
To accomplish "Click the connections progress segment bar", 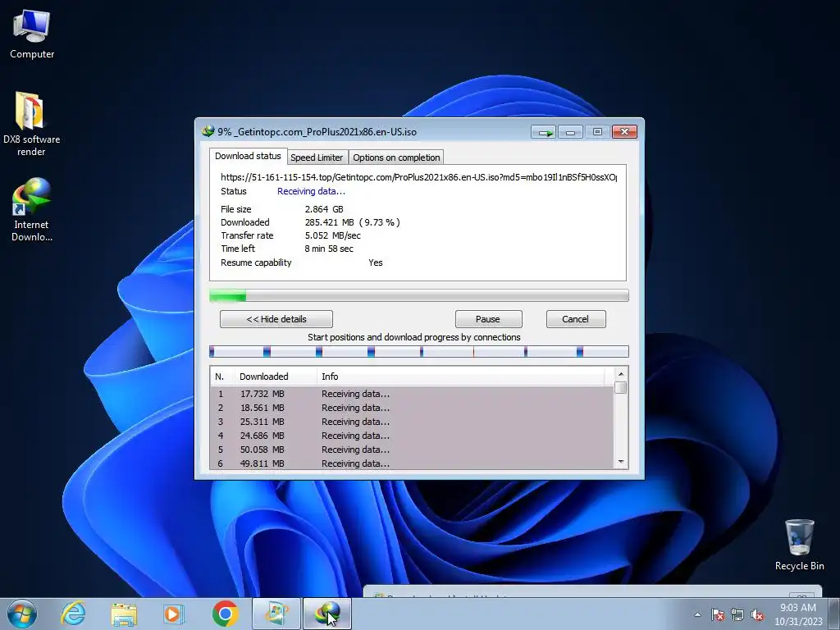I will pos(419,351).
